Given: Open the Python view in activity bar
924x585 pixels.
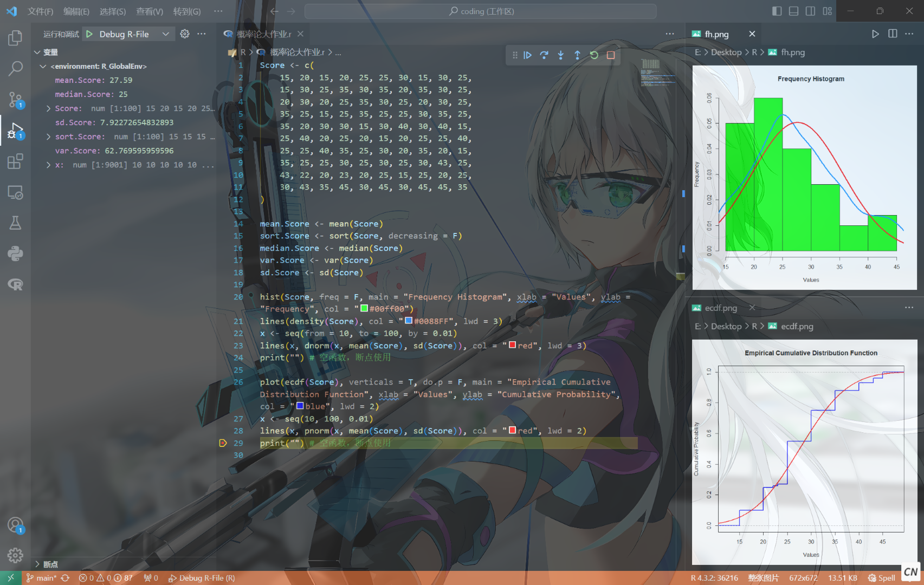Looking at the screenshot, I should [x=15, y=253].
